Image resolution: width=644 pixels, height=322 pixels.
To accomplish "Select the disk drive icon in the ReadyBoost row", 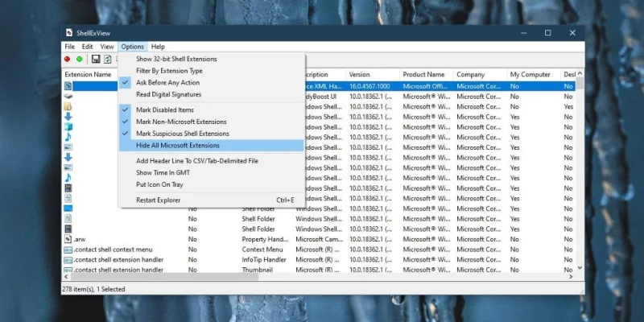I will tap(68, 97).
